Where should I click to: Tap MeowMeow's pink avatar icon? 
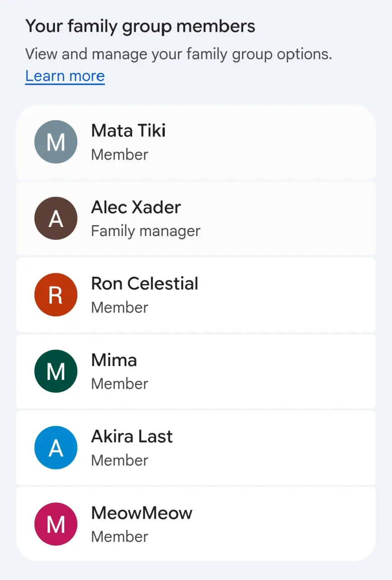coord(56,524)
